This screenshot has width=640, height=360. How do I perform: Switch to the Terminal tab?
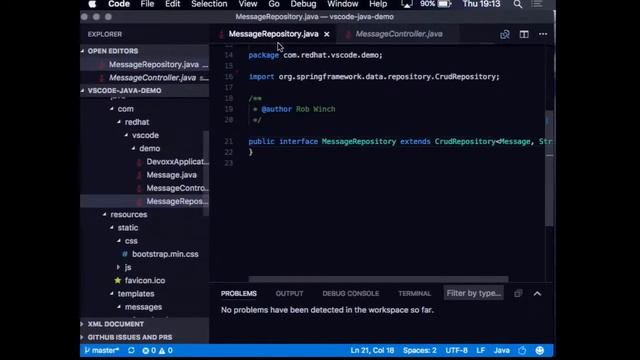point(414,293)
